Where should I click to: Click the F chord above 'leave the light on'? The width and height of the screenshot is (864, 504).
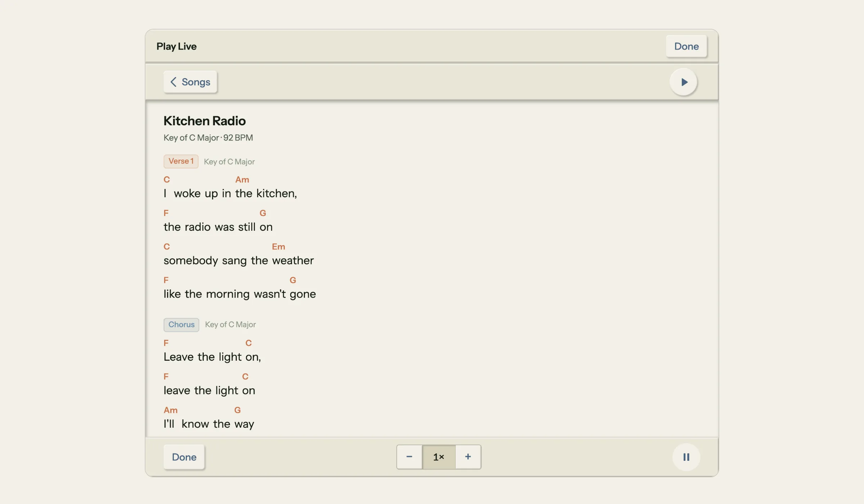(166, 377)
